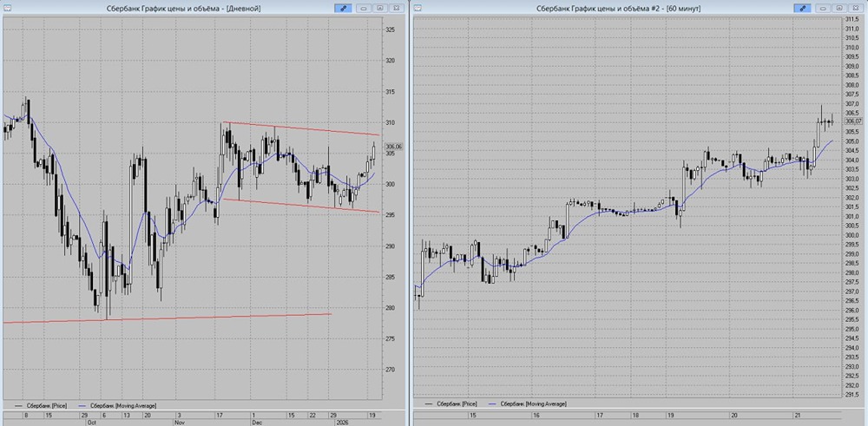
Task: Click the title 'Сбербанк График цены и объёма - [Дневной]'
Action: coord(182,9)
